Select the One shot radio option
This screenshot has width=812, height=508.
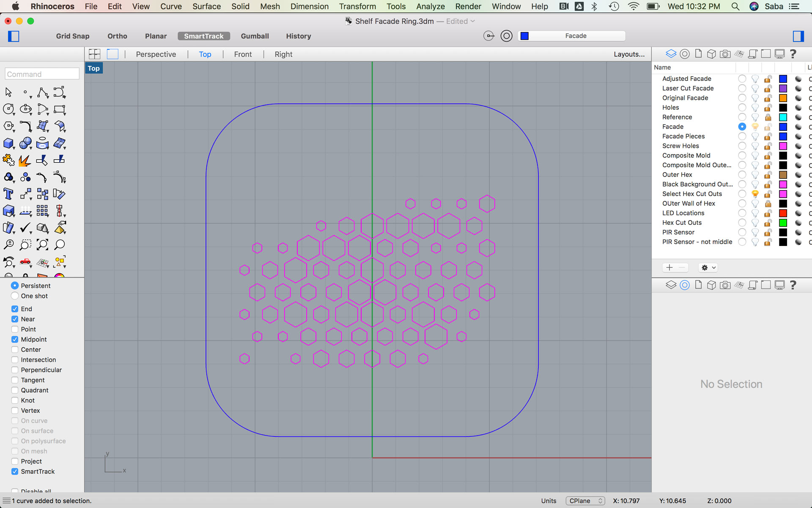click(x=15, y=296)
